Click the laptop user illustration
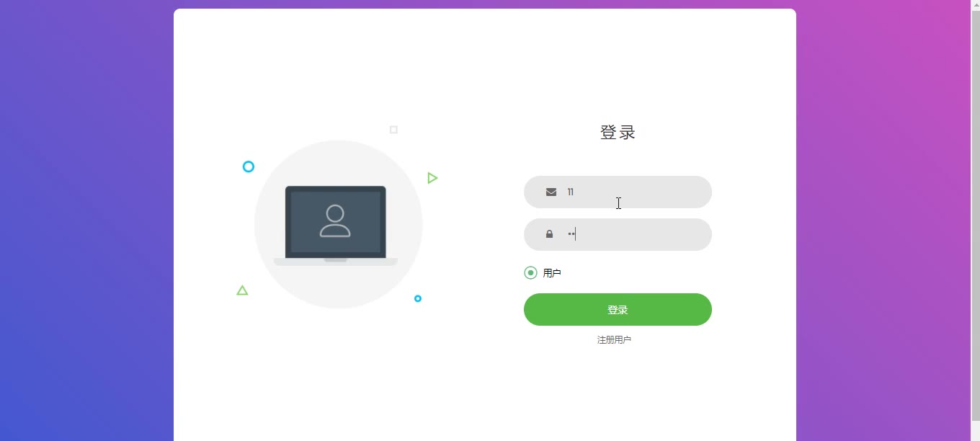This screenshot has width=980, height=441. click(x=336, y=226)
